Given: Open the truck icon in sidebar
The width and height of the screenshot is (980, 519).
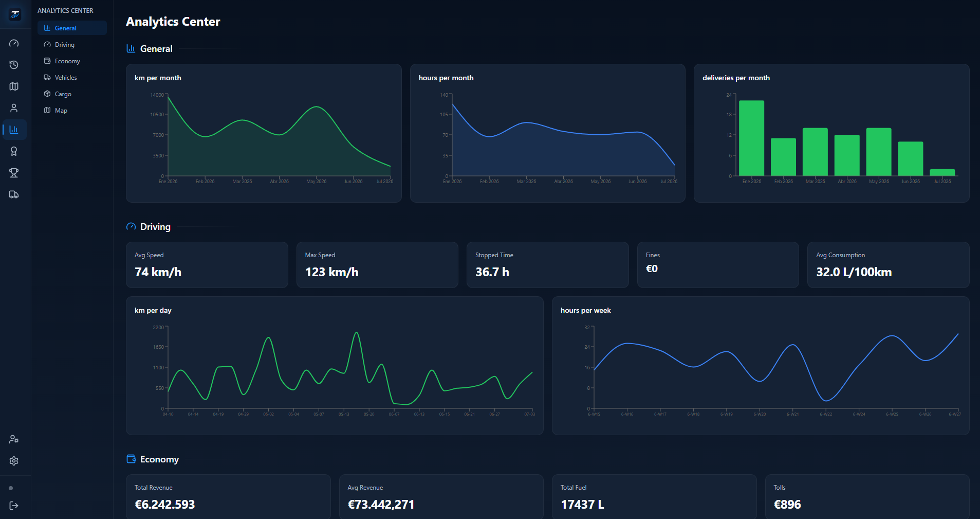Looking at the screenshot, I should (14, 194).
